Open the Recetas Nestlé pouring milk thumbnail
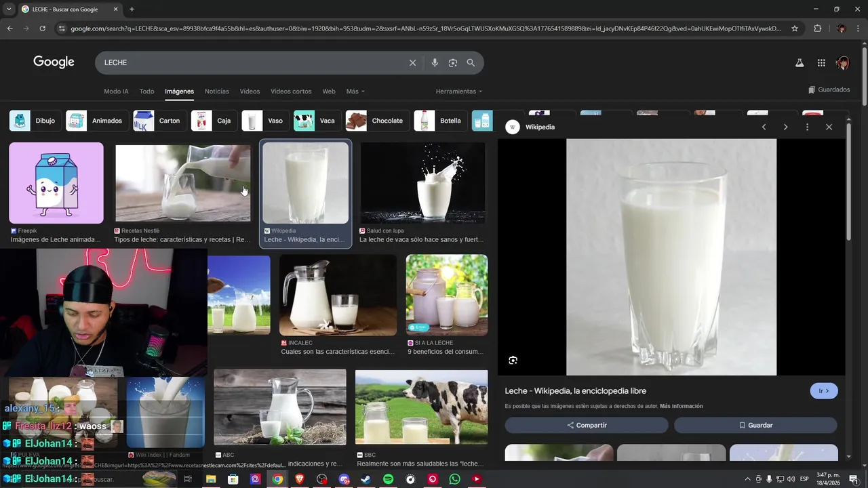Image resolution: width=868 pixels, height=488 pixels. tap(182, 183)
